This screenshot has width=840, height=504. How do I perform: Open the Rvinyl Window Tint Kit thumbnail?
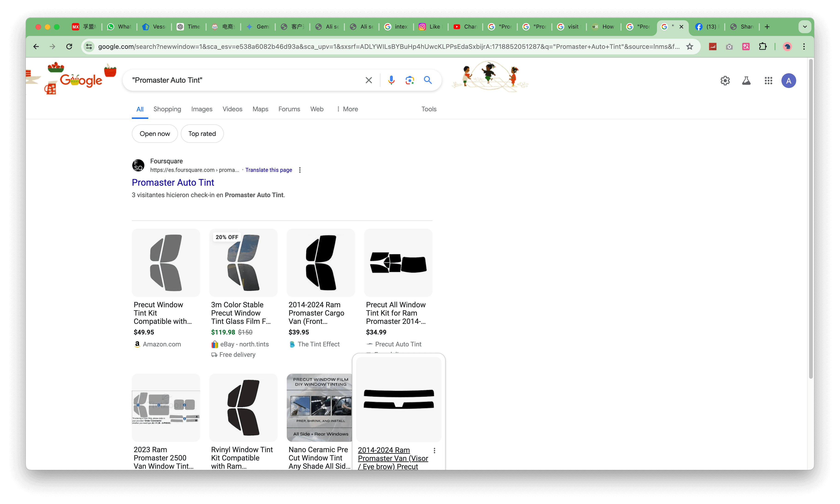pyautogui.click(x=243, y=407)
